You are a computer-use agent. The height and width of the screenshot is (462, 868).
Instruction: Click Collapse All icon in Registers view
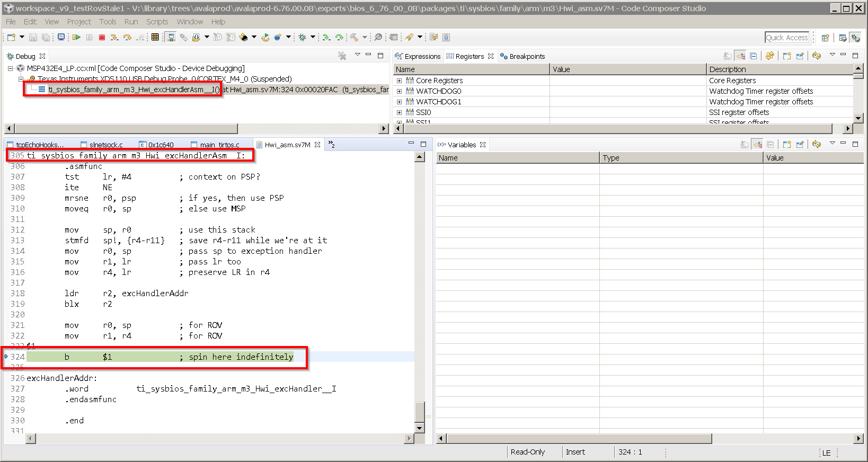click(753, 56)
